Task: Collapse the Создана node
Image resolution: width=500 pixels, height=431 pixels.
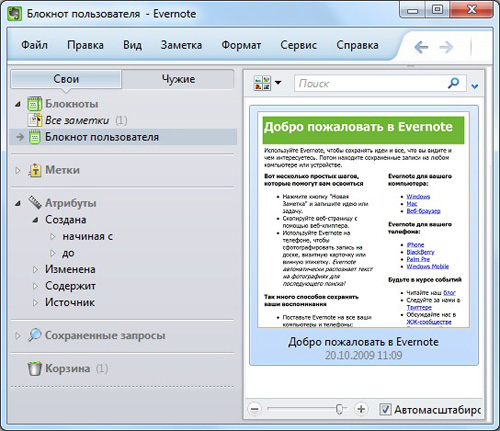Action: 35,220
